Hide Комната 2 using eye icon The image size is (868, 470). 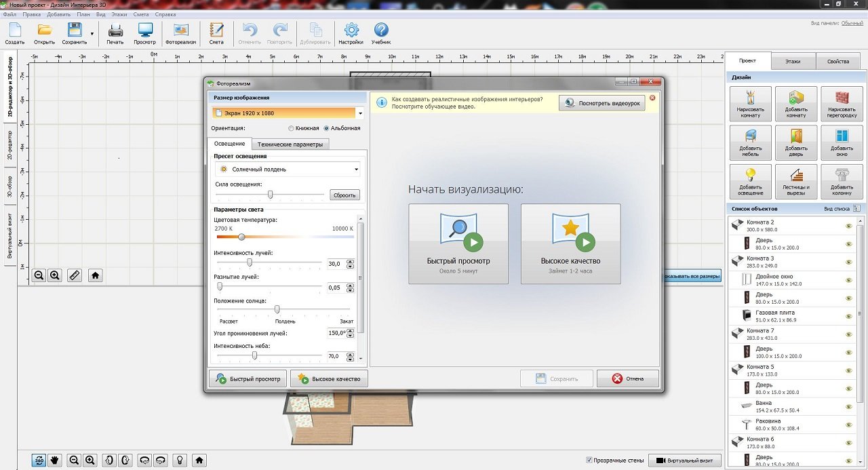click(848, 226)
